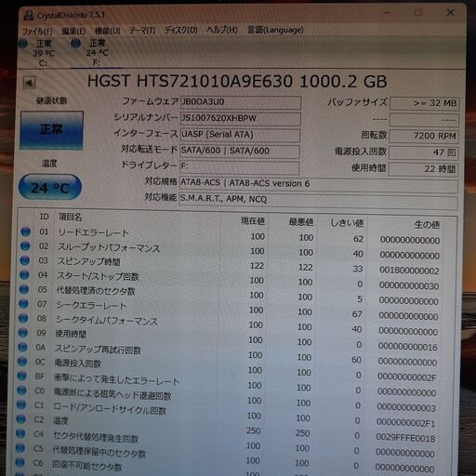Image resolution: width=476 pixels, height=476 pixels.
Task: Click status circle for attribute C5
Action: (x=20, y=448)
